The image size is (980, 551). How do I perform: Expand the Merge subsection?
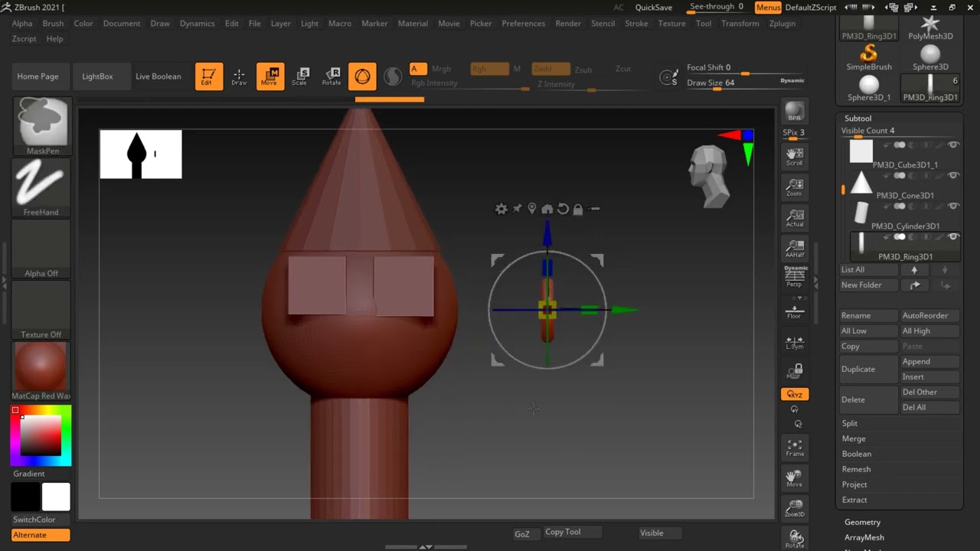click(x=854, y=439)
